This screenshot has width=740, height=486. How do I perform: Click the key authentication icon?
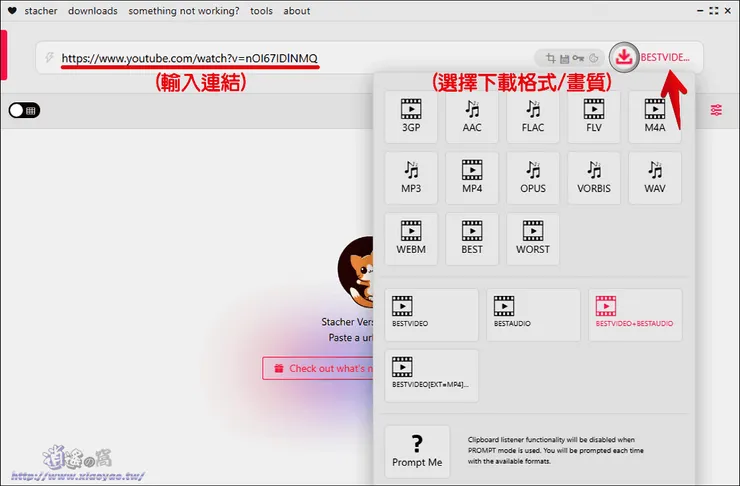578,58
